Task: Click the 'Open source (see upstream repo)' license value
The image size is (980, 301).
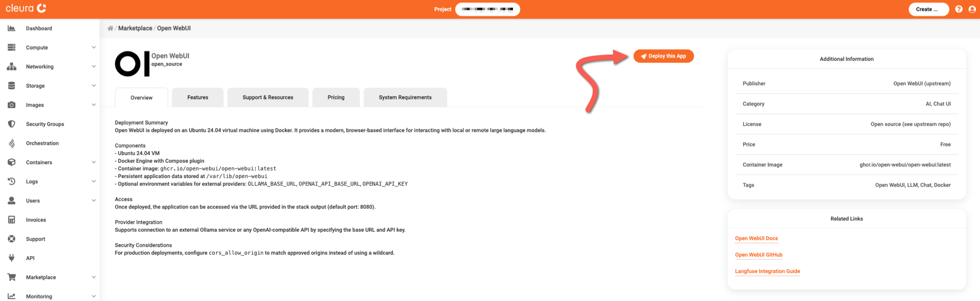Action: [x=911, y=124]
